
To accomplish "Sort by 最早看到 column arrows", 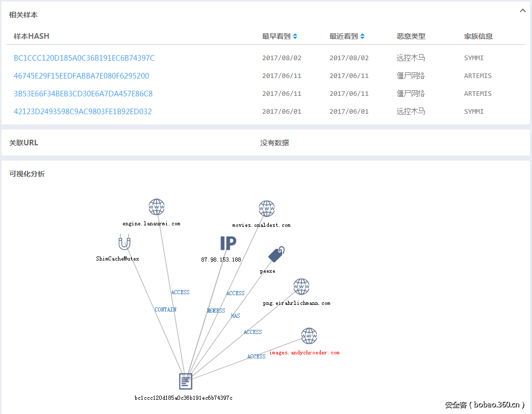I will (x=295, y=37).
